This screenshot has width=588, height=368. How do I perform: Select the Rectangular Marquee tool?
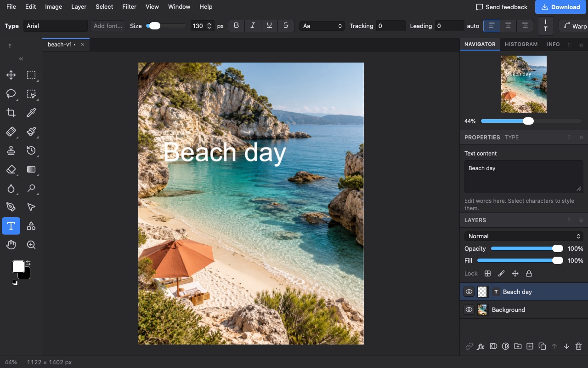[x=31, y=75]
